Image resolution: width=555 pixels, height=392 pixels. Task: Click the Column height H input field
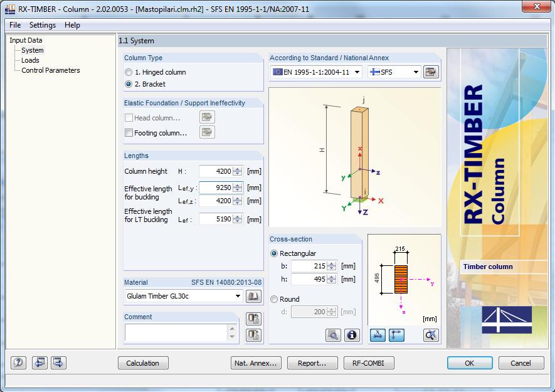click(x=216, y=171)
